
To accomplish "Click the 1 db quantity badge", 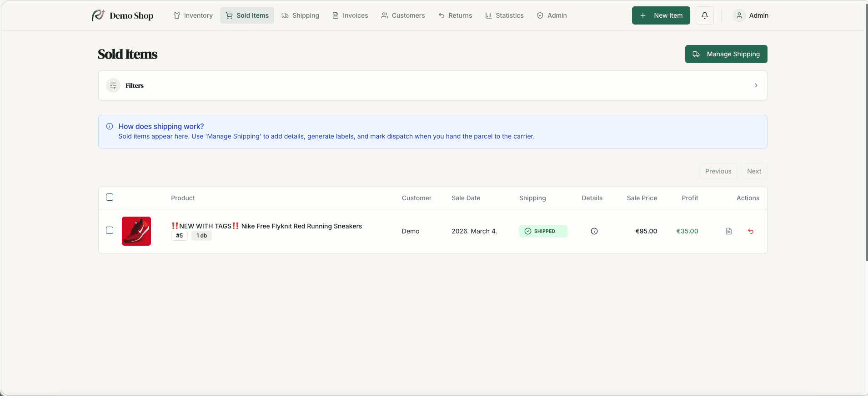I will (x=201, y=236).
